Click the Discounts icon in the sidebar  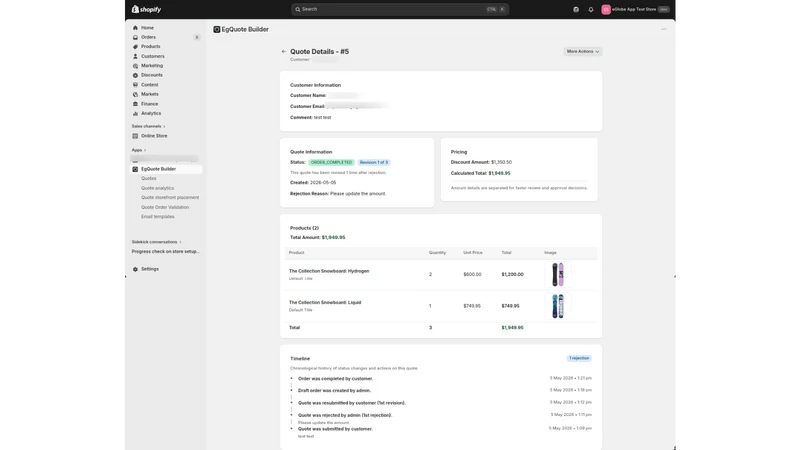pos(135,75)
